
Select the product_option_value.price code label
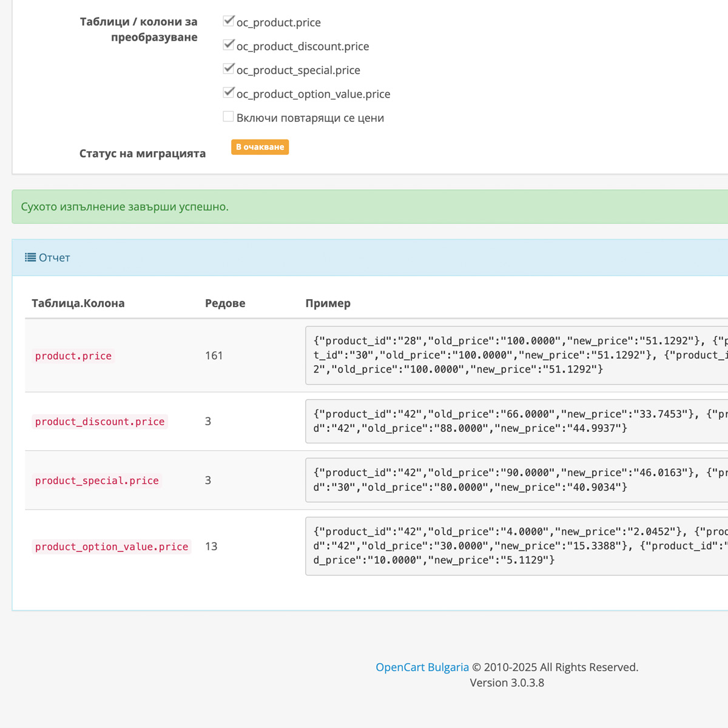click(112, 547)
